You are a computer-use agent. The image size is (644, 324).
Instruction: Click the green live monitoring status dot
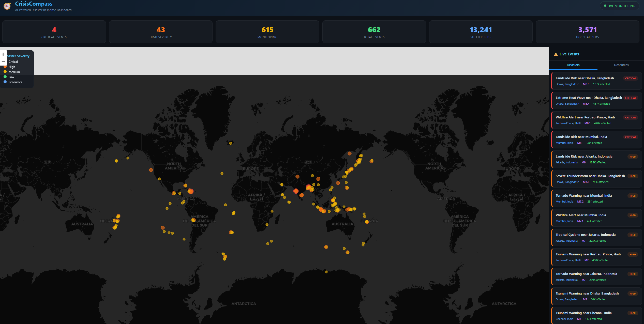pyautogui.click(x=605, y=6)
